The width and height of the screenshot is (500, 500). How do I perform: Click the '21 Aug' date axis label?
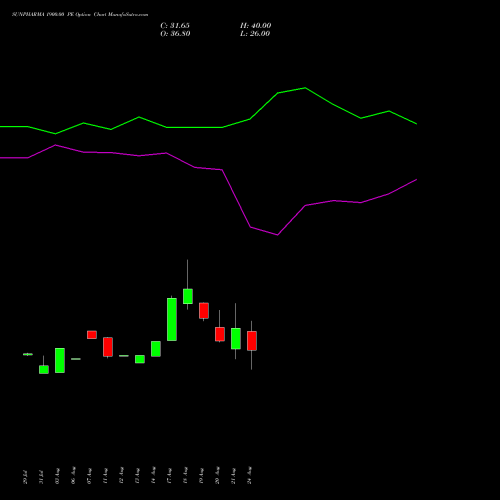(234, 476)
